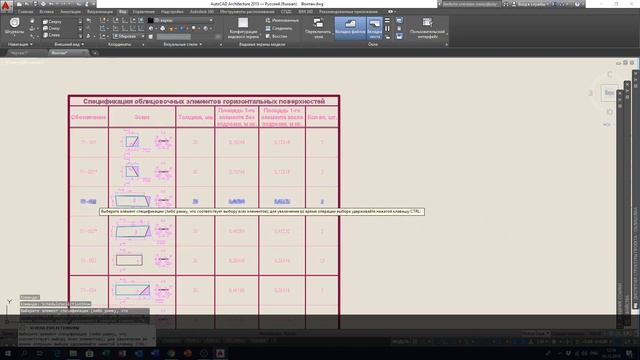Switch to the Управление ribbon tab
The width and height of the screenshot is (640, 360).
point(143,12)
